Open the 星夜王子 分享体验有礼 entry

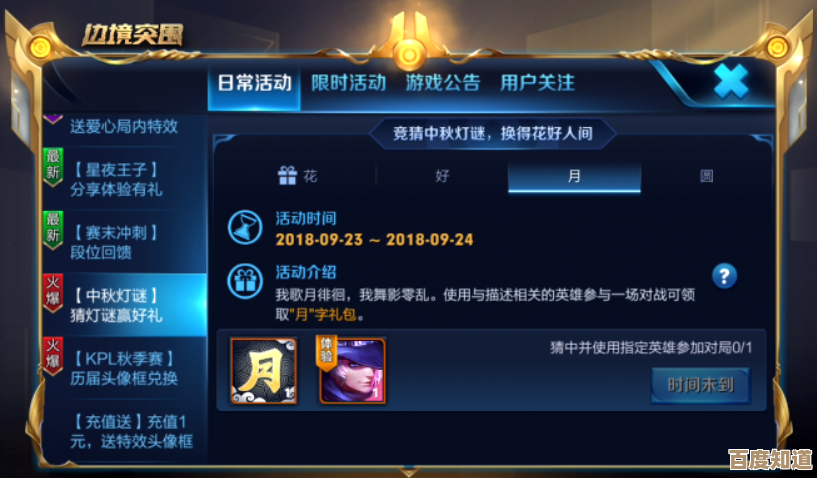pos(125,179)
